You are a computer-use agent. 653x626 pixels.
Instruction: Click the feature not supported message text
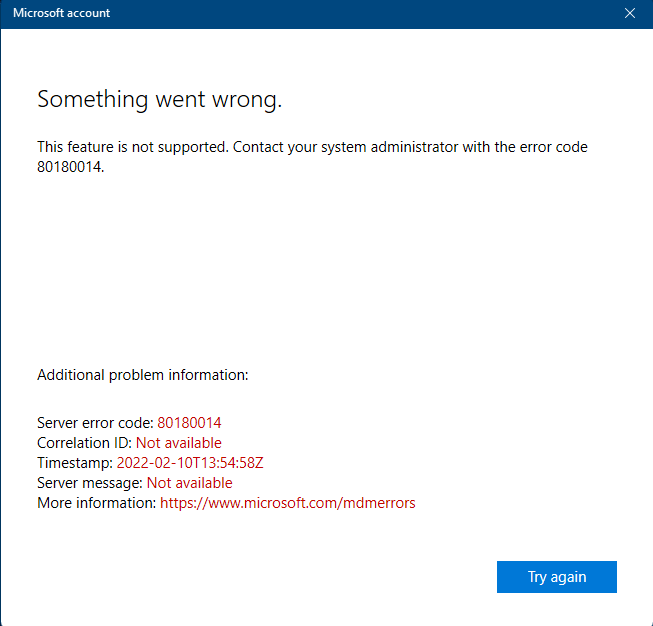tap(312, 157)
